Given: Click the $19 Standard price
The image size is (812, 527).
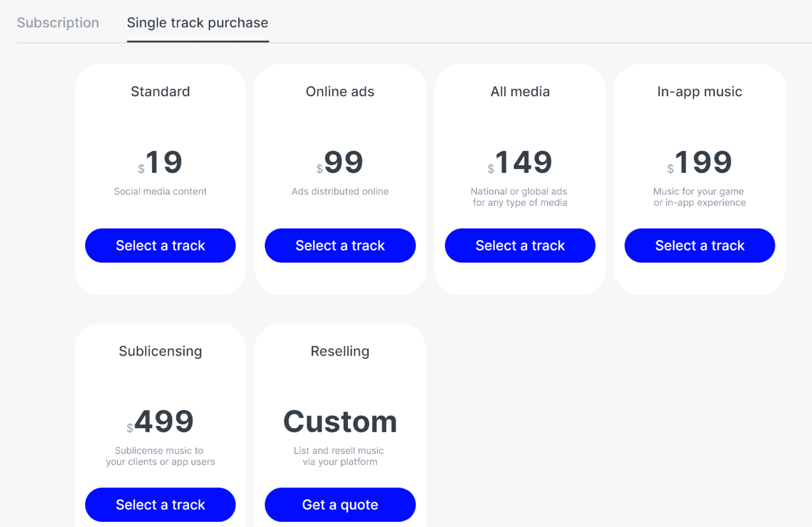Looking at the screenshot, I should click(x=160, y=163).
